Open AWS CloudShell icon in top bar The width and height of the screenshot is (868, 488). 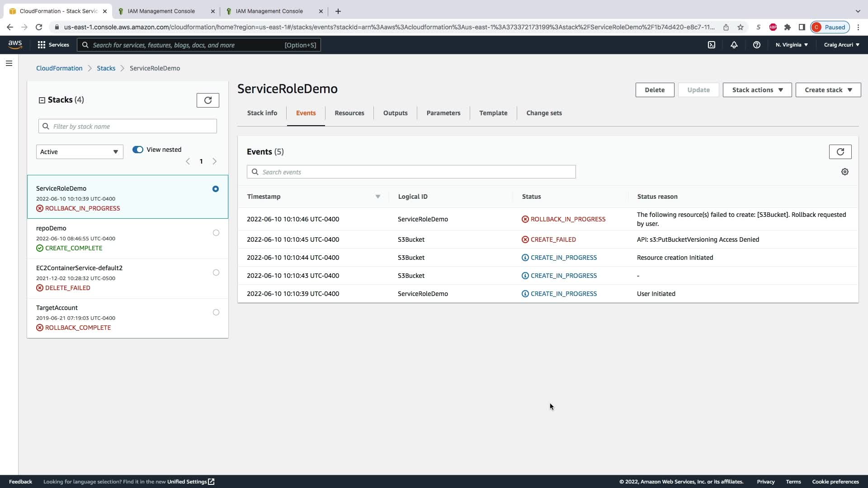(711, 45)
